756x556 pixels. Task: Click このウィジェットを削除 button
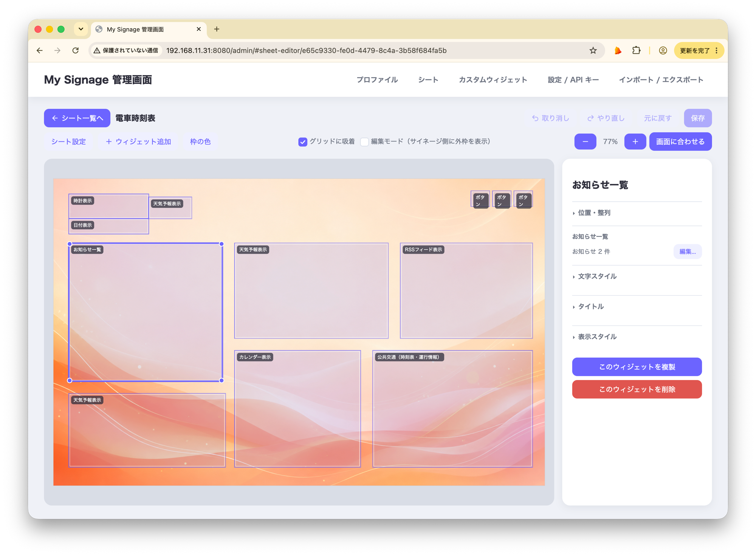pyautogui.click(x=637, y=389)
